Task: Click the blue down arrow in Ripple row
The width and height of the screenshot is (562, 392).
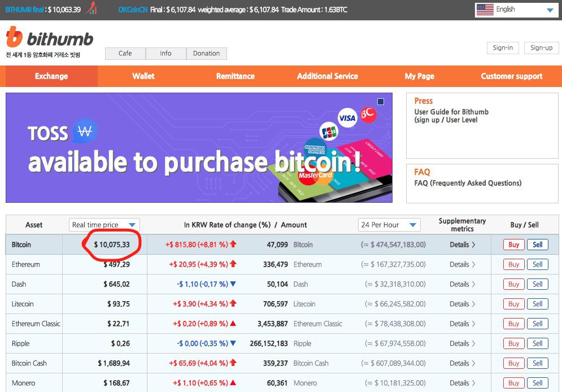Action: click(233, 343)
